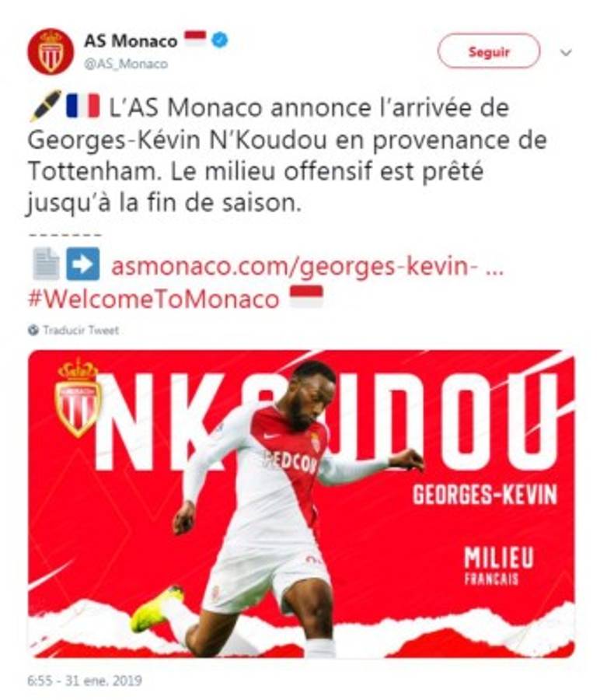Click the French flag emoji in the tweet

pyautogui.click(x=83, y=105)
